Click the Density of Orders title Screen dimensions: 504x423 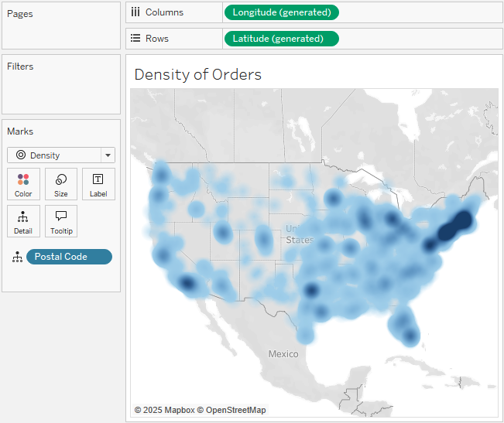click(198, 74)
